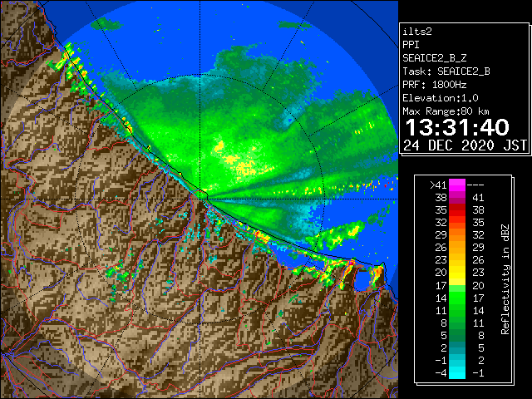Pick the orange 29 to 32 color band
Image resolution: width=532 pixels, height=399 pixels.
point(457,235)
